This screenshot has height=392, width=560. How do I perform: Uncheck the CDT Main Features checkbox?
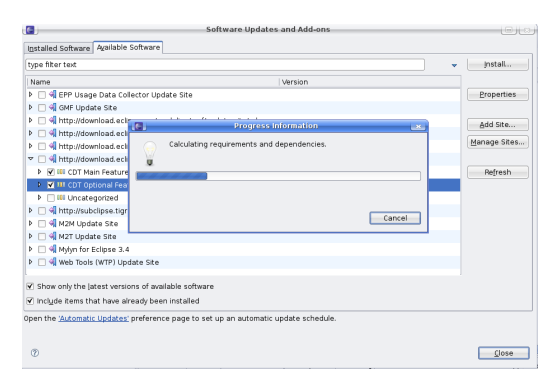point(51,172)
